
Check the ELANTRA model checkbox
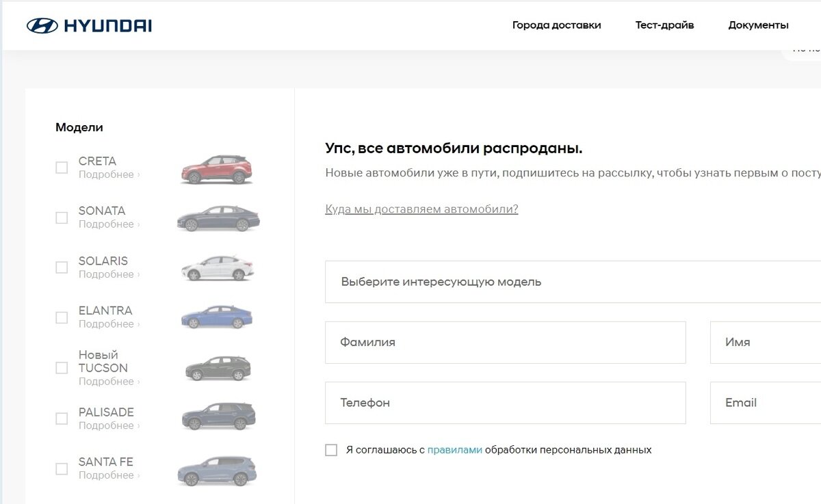pos(62,317)
